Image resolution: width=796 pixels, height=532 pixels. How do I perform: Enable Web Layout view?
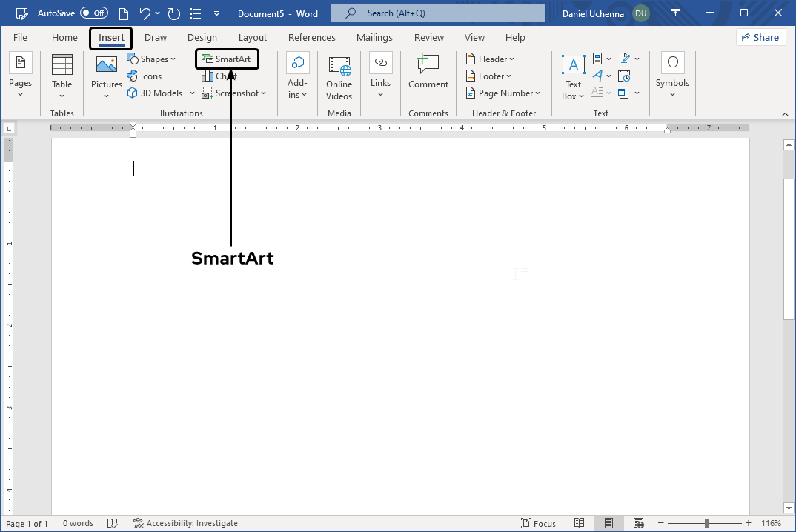638,522
